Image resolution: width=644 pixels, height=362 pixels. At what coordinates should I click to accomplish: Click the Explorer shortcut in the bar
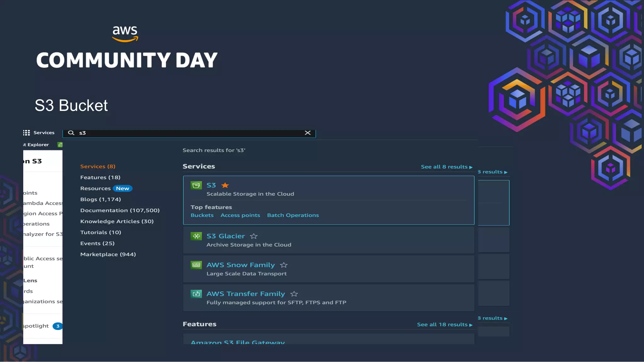tap(36, 145)
